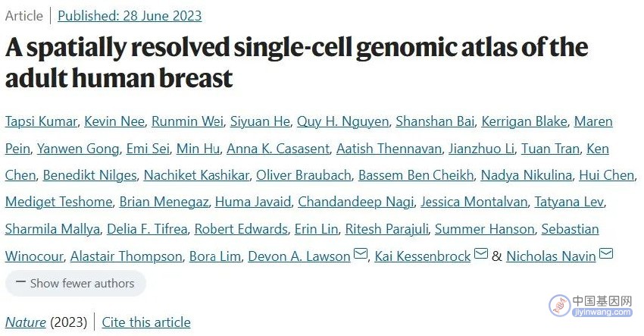Select author Nadya Nikulina
644x336 pixels.
pyautogui.click(x=527, y=175)
